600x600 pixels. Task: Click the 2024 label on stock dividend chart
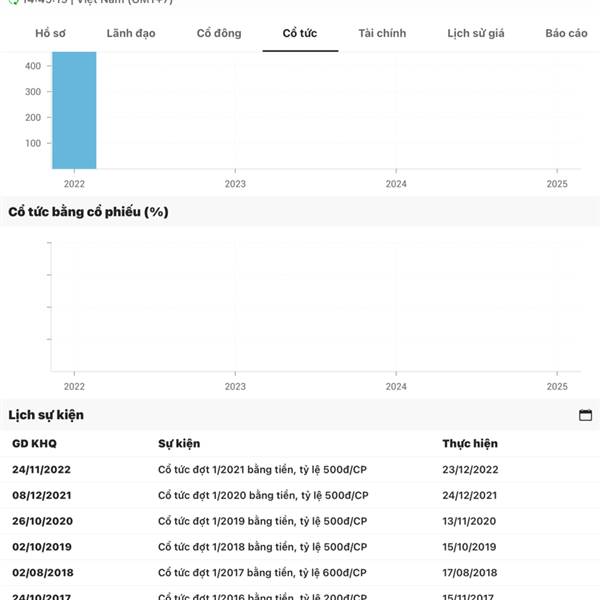point(396,386)
